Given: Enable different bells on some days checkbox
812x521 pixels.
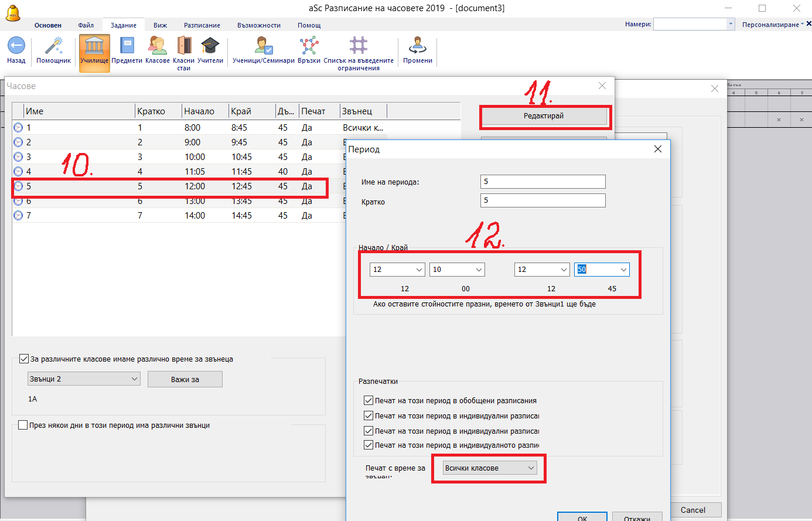Looking at the screenshot, I should (23, 425).
